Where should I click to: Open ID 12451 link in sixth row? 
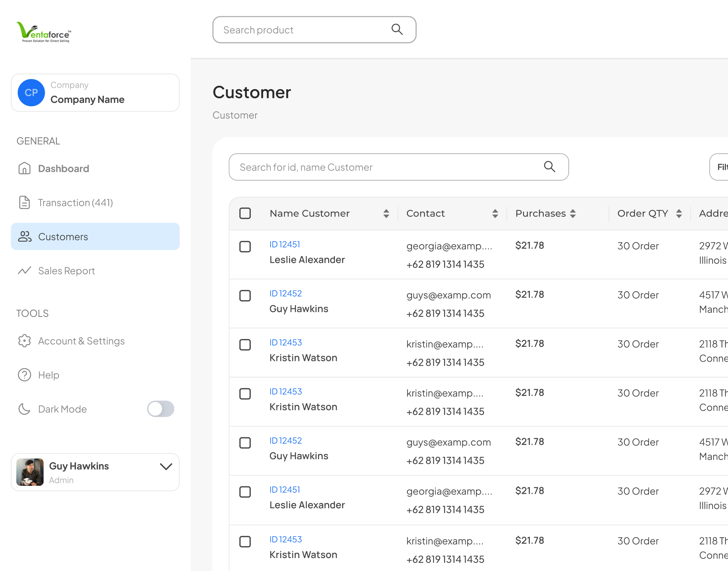click(285, 490)
